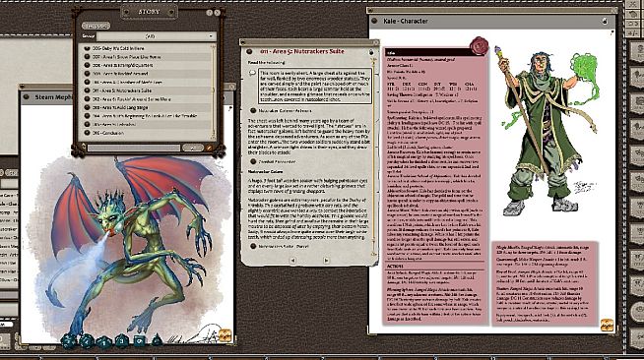
Task: Toggle lock icon on Nutcrackers Suite entry
Action: click(371, 52)
